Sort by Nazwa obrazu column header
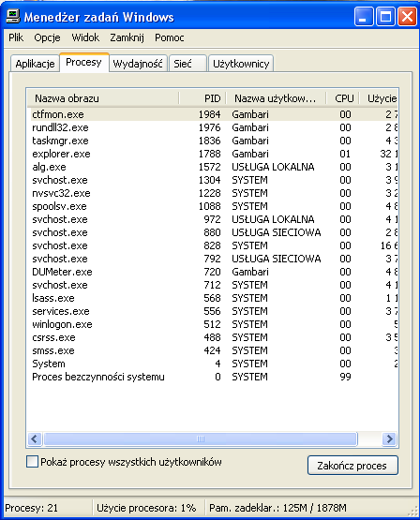 [102, 98]
